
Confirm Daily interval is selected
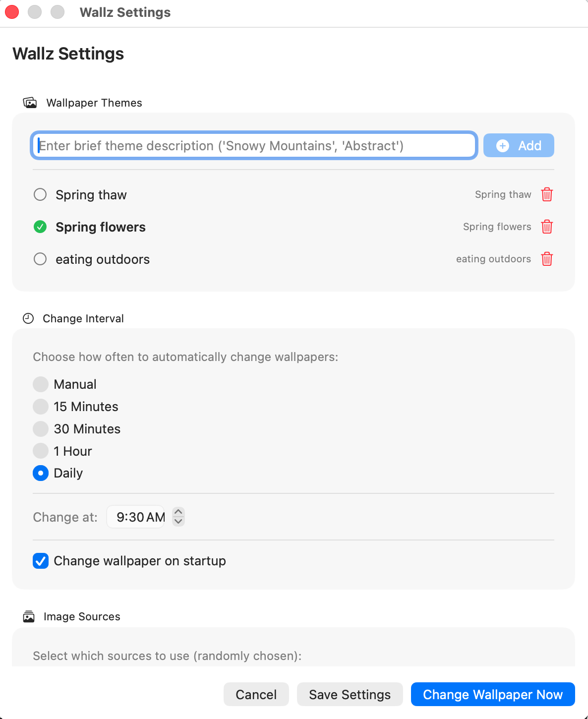(x=41, y=473)
